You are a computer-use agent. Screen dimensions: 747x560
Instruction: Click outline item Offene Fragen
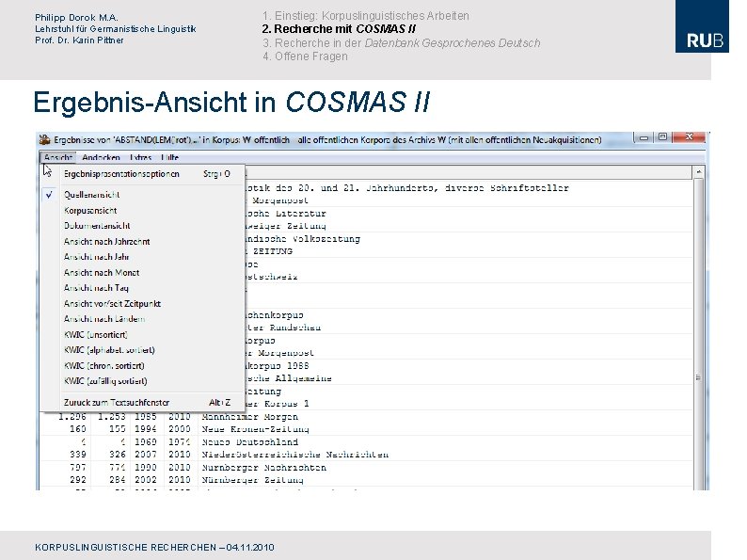305,56
